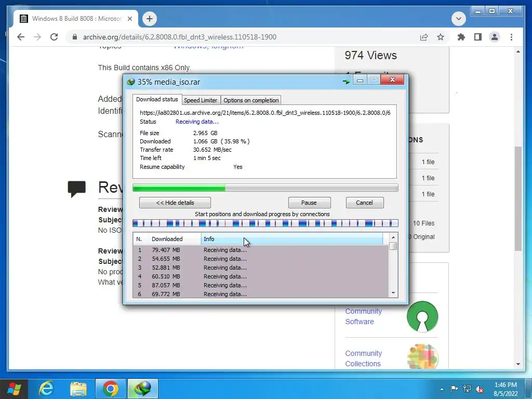The height and width of the screenshot is (399, 532).
Task: Click the Community Software green logo
Action: coord(422,316)
